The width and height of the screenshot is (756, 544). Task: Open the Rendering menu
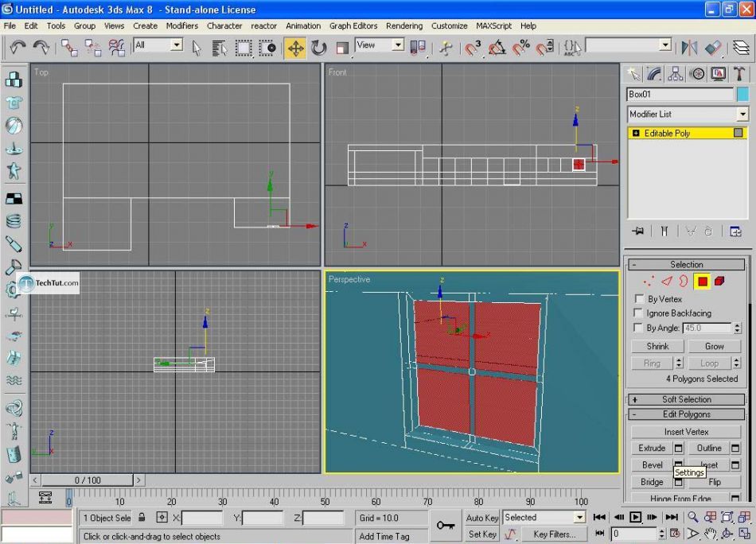click(x=404, y=26)
